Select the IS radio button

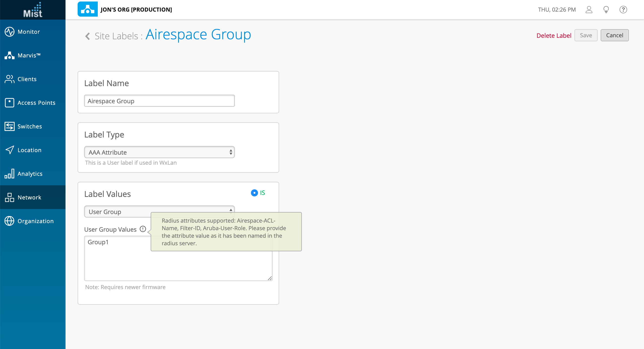pyautogui.click(x=254, y=193)
